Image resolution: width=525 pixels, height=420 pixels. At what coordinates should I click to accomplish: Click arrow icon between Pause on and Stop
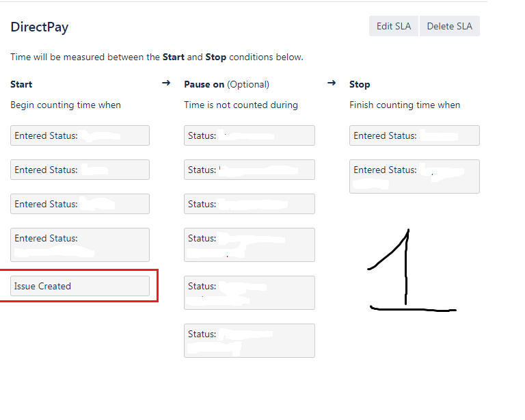(x=332, y=83)
